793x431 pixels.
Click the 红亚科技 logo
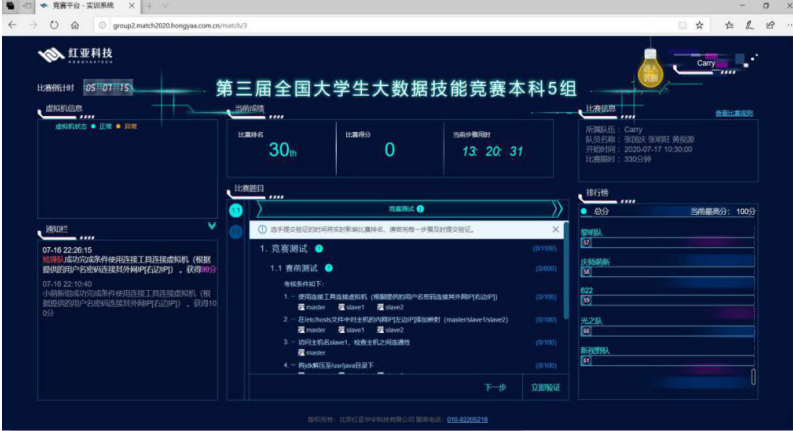tap(75, 55)
